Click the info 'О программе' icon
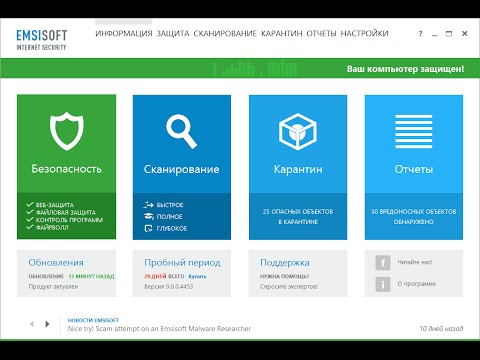480x360 pixels. (x=383, y=284)
